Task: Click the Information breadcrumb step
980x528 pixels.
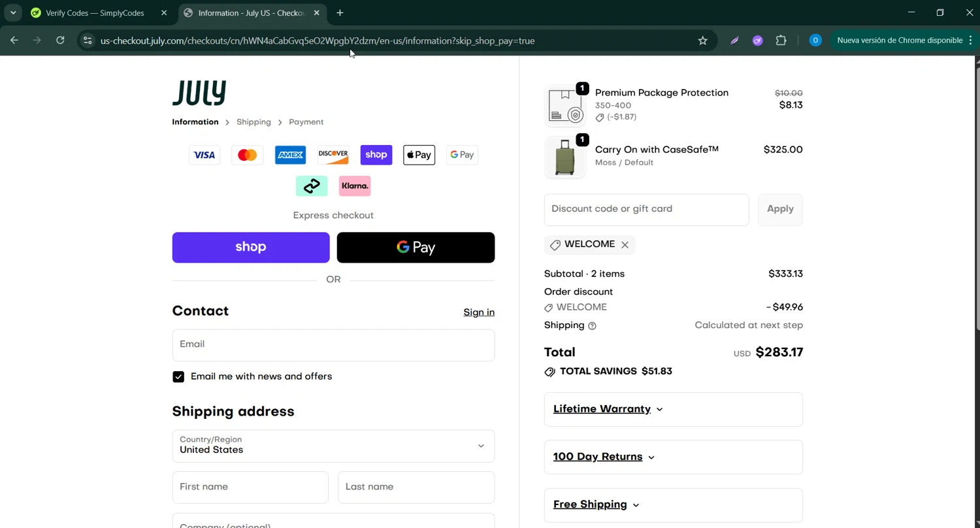Action: coord(195,122)
